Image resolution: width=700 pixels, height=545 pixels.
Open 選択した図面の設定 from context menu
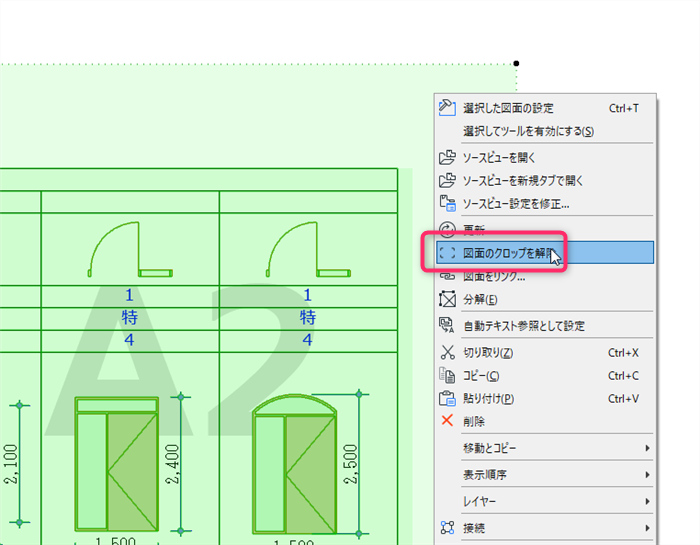point(545,108)
